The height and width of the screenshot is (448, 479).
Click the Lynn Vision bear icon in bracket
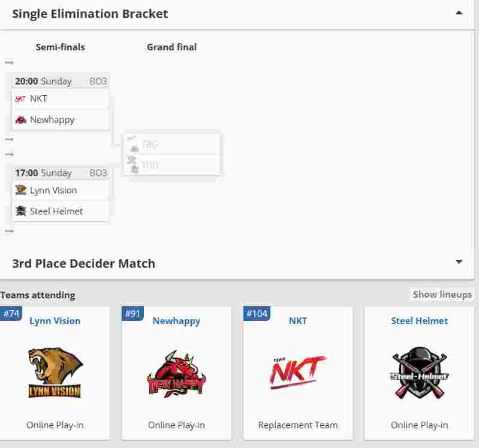(x=20, y=190)
